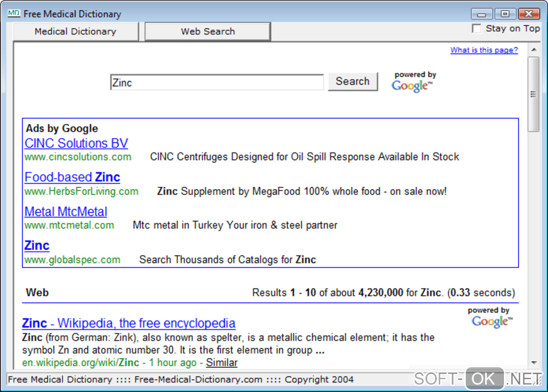Viewport: 548px width, 392px height.
Task: Open the Zinc globalspec ad link
Action: pos(37,245)
